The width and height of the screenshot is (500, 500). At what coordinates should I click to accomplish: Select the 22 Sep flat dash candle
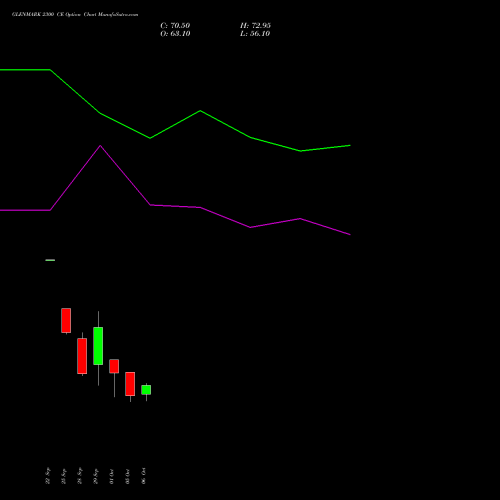50,260
